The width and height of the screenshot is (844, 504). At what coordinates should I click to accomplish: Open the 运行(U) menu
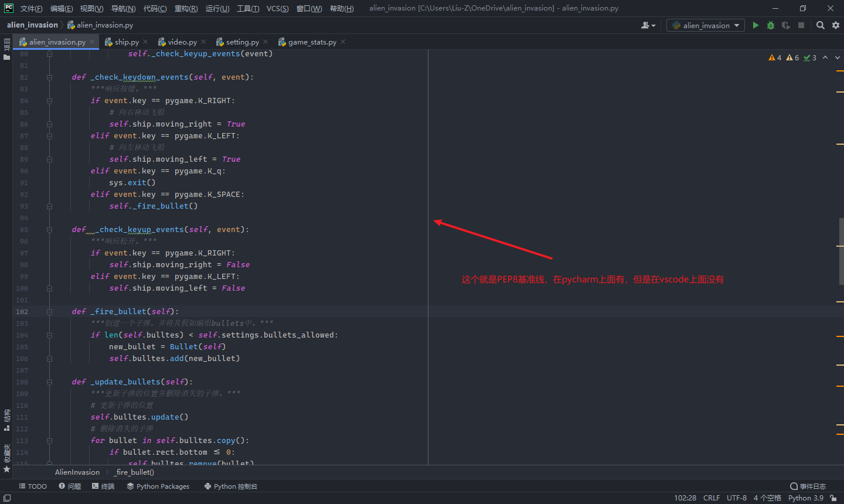pyautogui.click(x=217, y=8)
